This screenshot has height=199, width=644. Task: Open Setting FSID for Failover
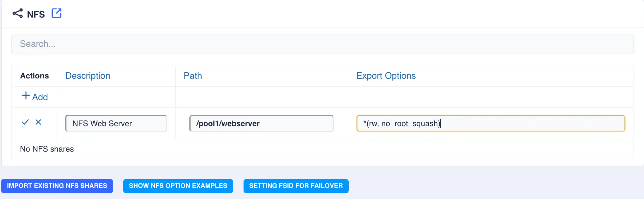tap(296, 186)
